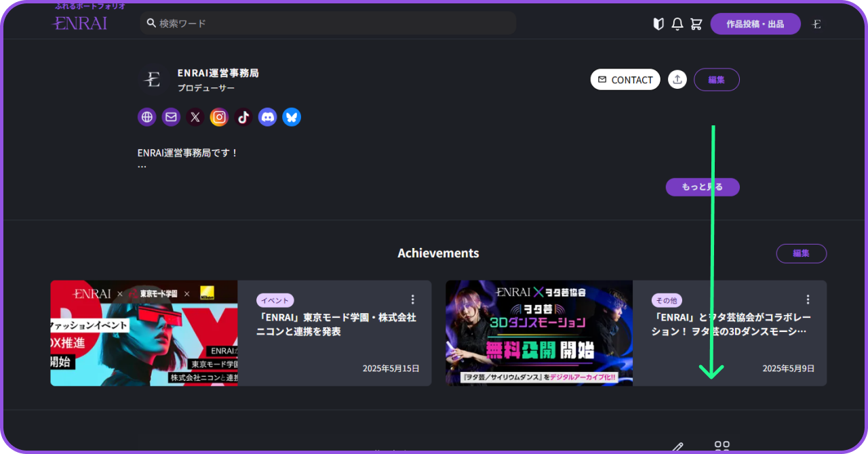Open the notifications bell
Viewport: 868px width, 454px height.
coord(677,24)
